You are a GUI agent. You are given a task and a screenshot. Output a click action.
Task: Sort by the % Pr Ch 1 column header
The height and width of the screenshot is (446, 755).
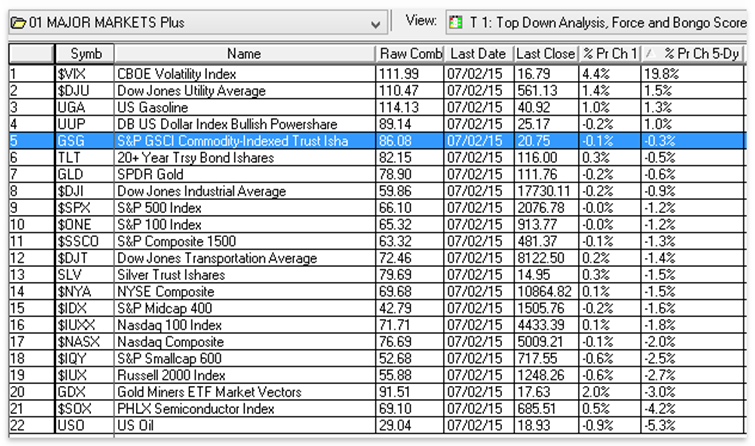click(x=610, y=53)
